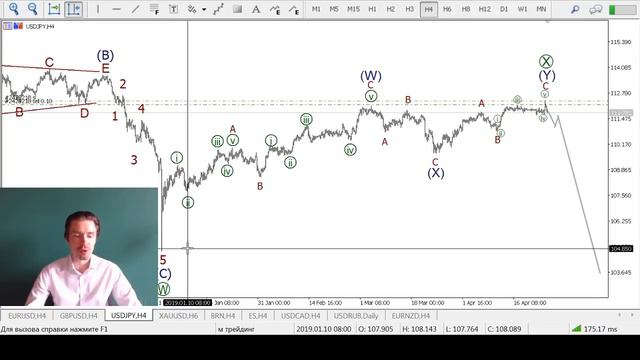The height and width of the screenshot is (360, 640).
Task: Select the active H4 timeframe button
Action: click(x=429, y=9)
